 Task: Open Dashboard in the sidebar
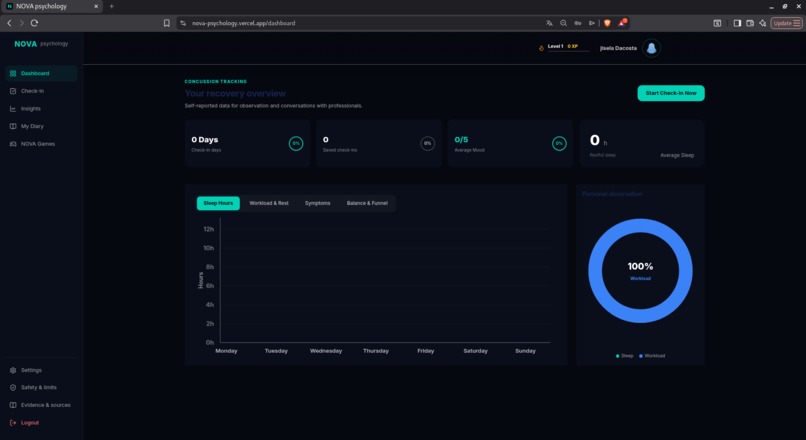41,74
